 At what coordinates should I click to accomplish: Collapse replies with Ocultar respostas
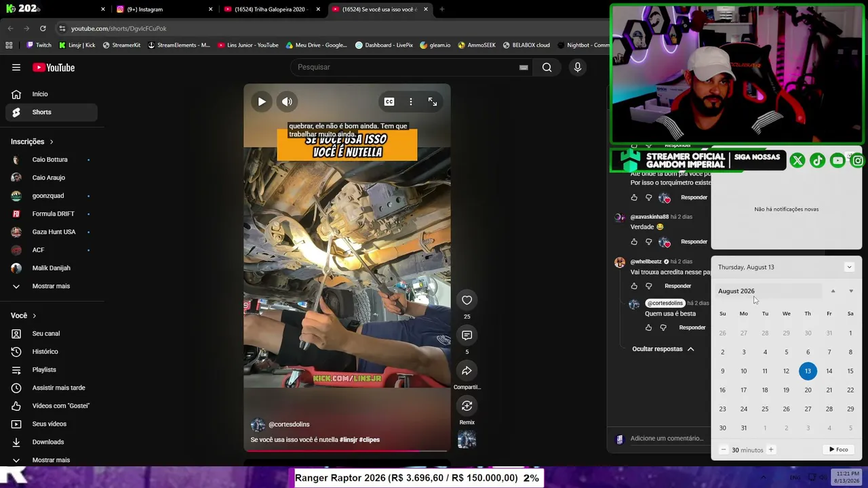pos(663,349)
